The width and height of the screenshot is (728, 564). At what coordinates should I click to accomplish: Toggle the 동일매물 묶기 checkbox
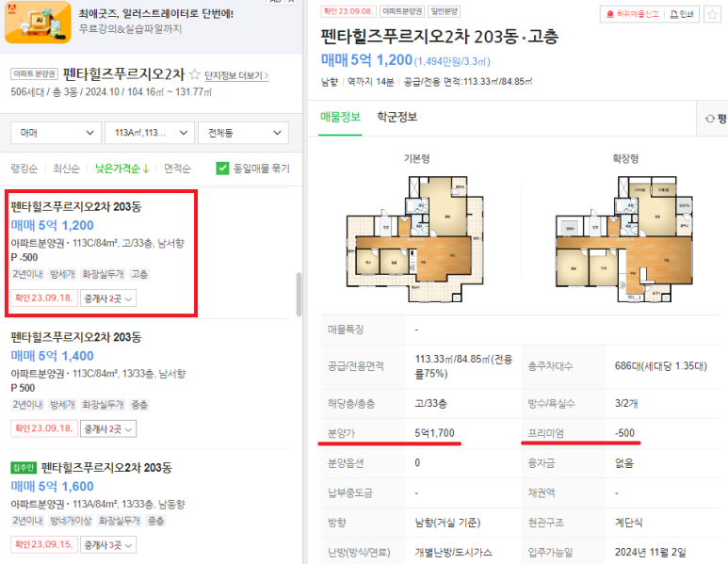[222, 168]
